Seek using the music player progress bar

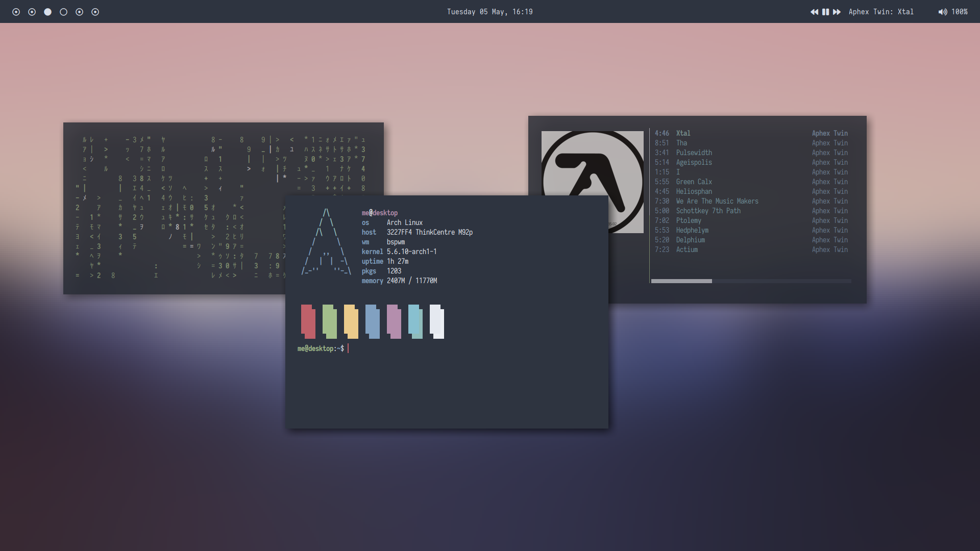click(x=751, y=281)
